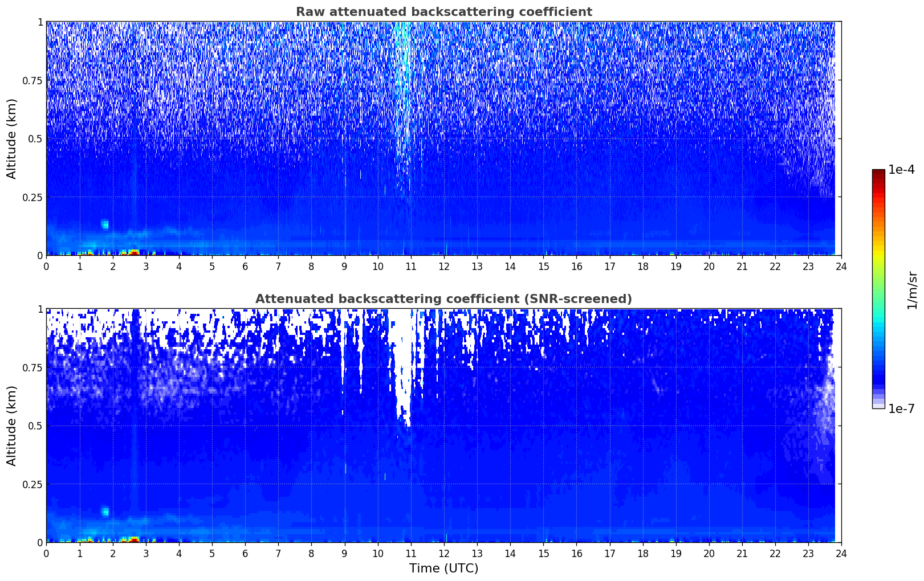
Task: Click the "Time (UTC)" axis label
Action: coord(443,568)
